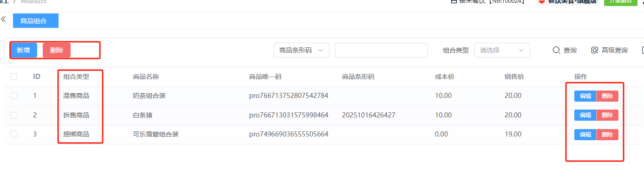Select the checkbox for 可乐雪碧组合装
Viewport: 644px width, 195px height.
14,134
